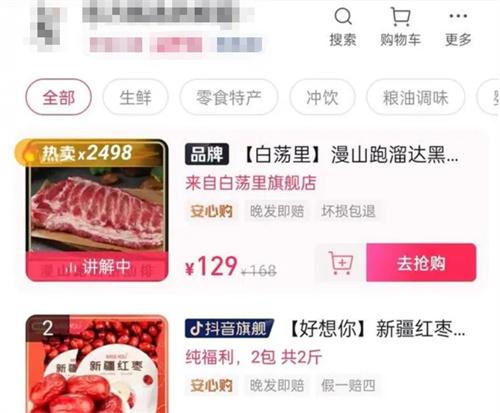
Task: Open the shopping cart (购物车) icon
Action: 400,17
